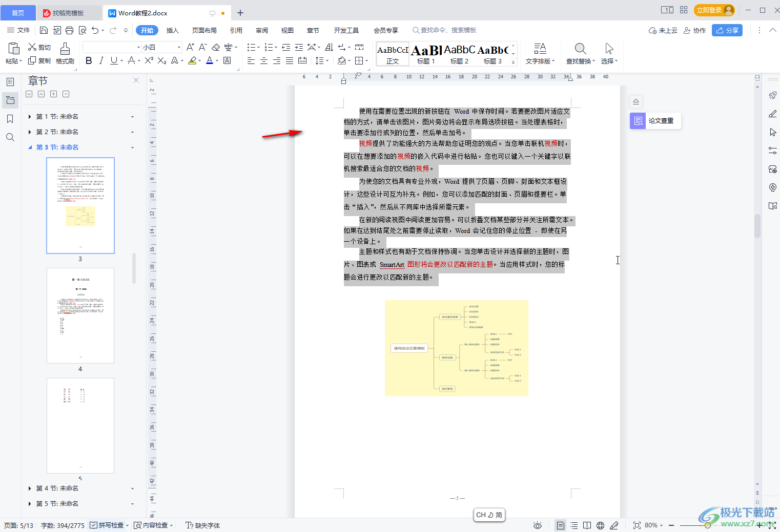Increase paragraph indent
Screen dimensions: 780x532
point(299,47)
